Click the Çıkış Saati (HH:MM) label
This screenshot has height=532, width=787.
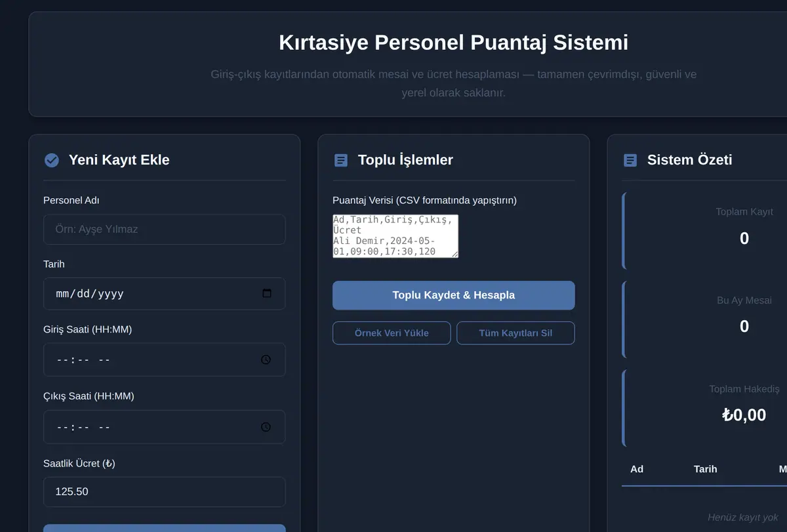[x=89, y=396]
